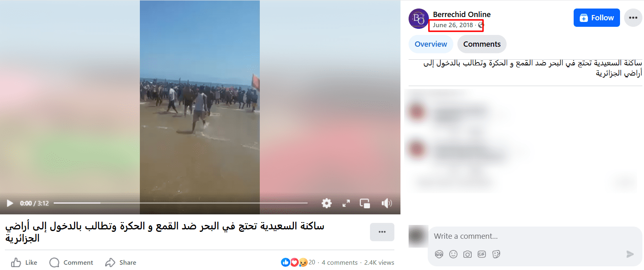Viewport: 644px width, 270px height.
Task: Open post options three-dot menu near Follow
Action: coord(633,18)
